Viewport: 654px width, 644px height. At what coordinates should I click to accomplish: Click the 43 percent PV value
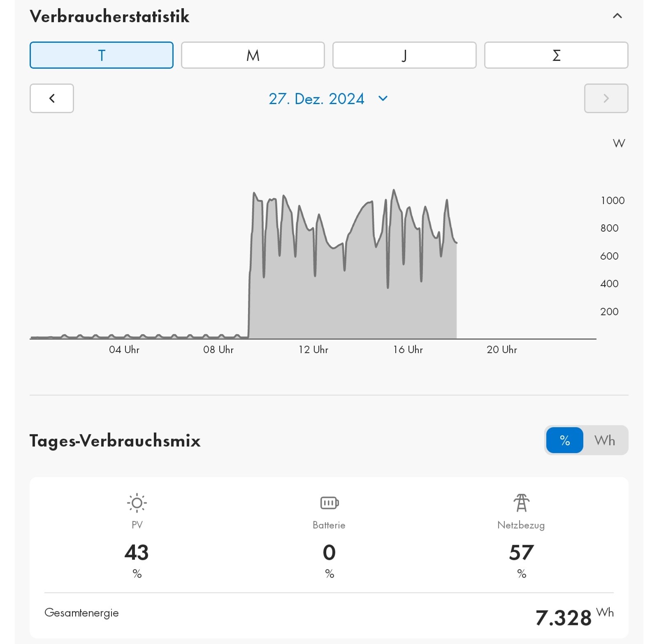[x=137, y=552]
